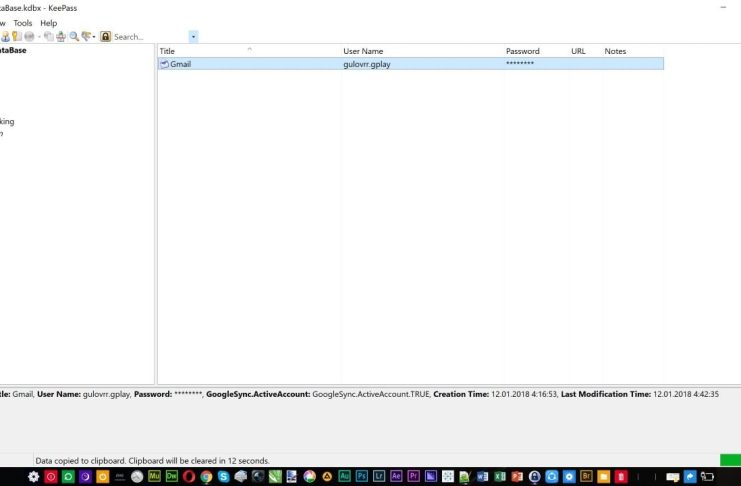Open the search box dropdown arrow
The height and width of the screenshot is (486, 741).
pyautogui.click(x=193, y=36)
